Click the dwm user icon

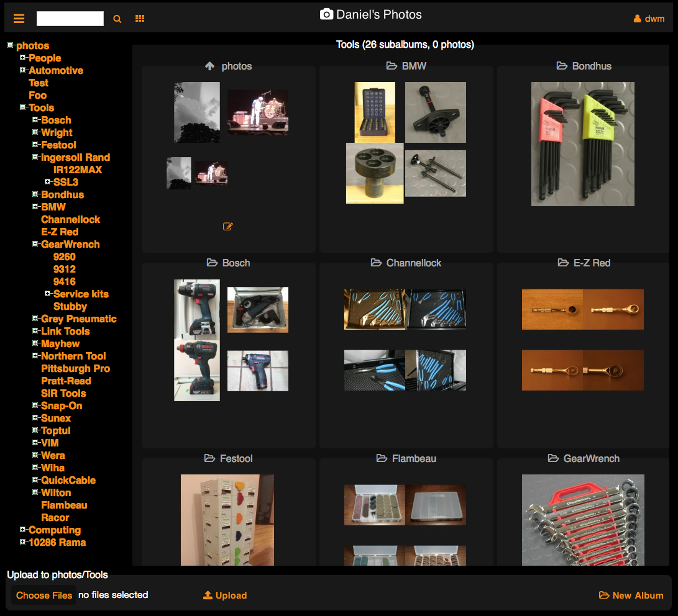coord(638,19)
